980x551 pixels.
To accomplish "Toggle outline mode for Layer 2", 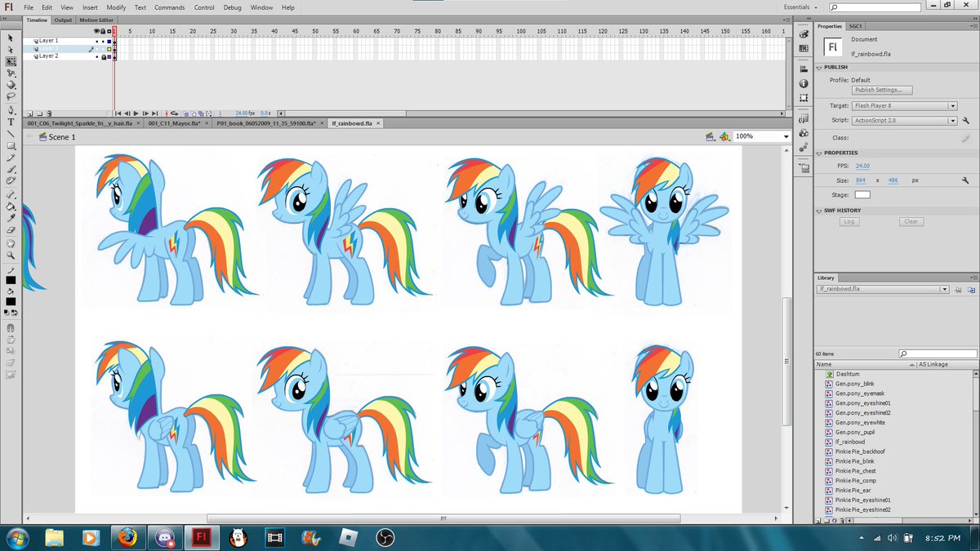I will [x=109, y=56].
